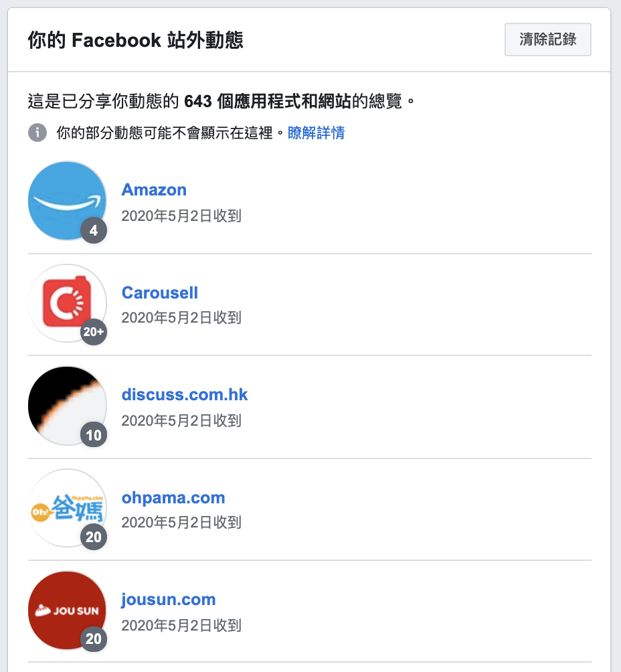
Task: Select the ohpama.com logo icon
Action: click(67, 508)
